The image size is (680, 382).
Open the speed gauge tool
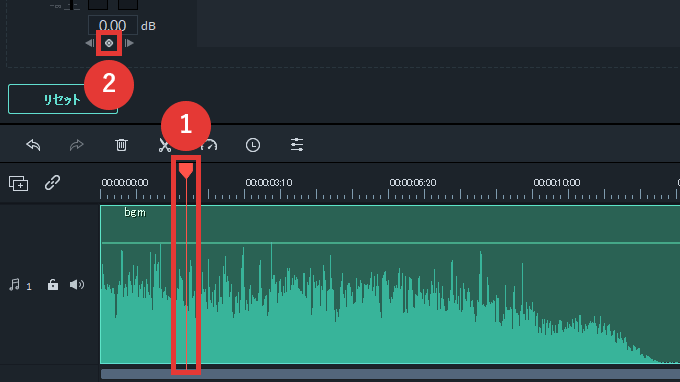[x=209, y=145]
